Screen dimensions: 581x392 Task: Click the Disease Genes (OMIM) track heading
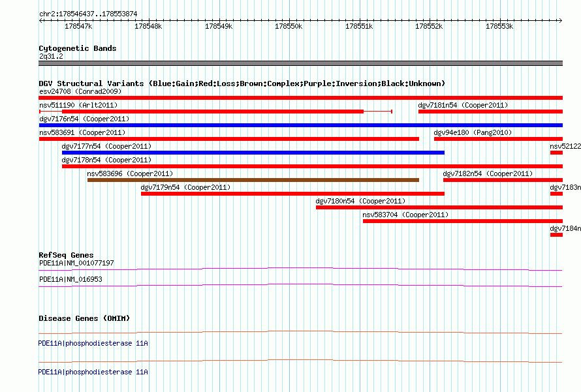tap(84, 318)
